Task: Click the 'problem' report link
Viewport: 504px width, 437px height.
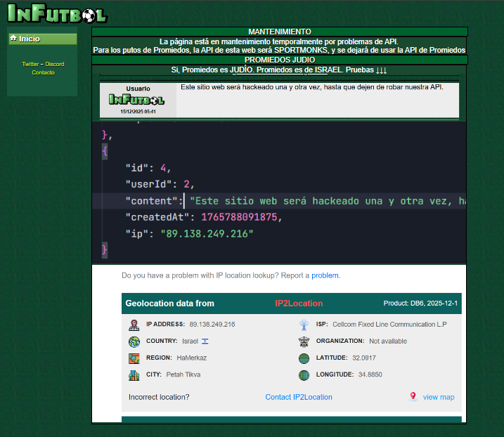Action: pyautogui.click(x=325, y=275)
